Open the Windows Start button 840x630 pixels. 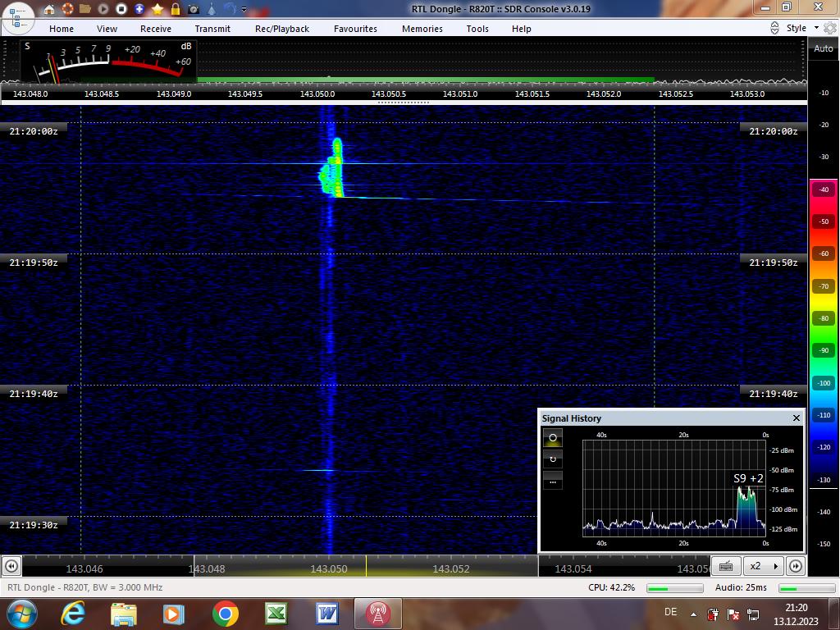coord(21,614)
